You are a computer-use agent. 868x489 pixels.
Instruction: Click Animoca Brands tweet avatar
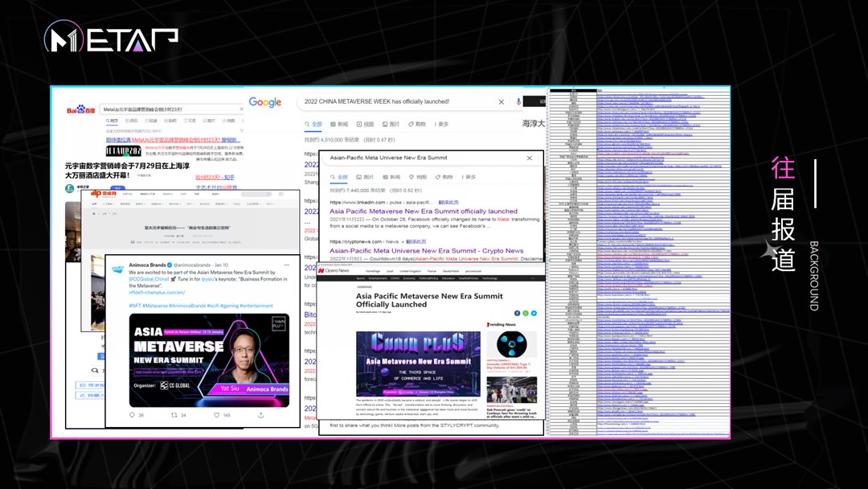(118, 269)
